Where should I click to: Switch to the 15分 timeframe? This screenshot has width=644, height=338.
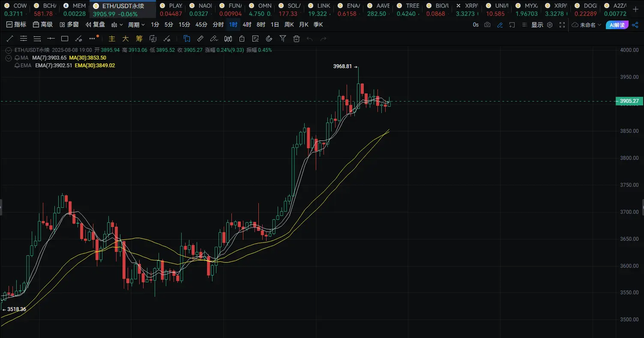(184, 25)
